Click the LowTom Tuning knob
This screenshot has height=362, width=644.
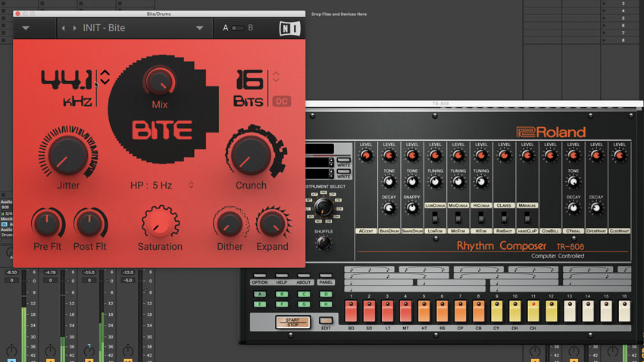click(x=435, y=182)
